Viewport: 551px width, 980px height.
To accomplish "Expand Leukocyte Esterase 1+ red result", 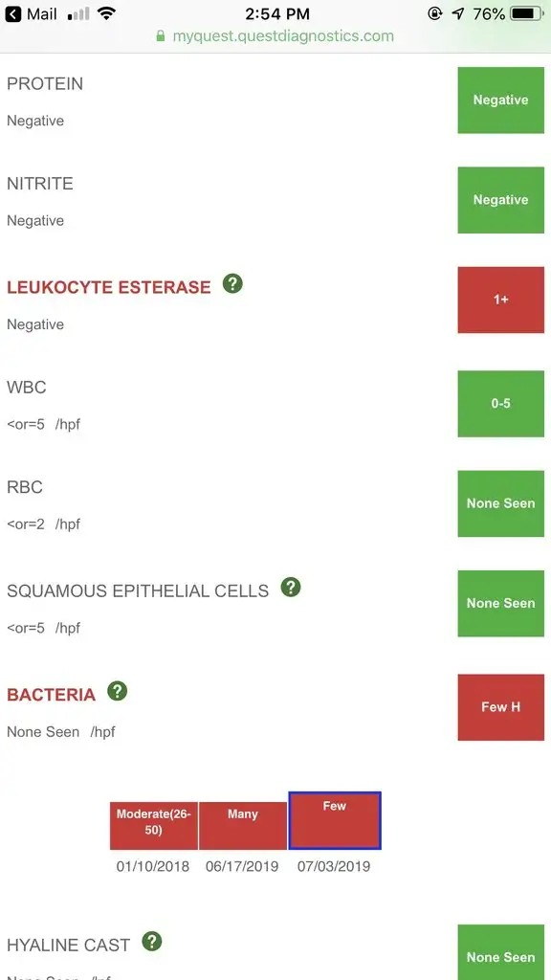I will 501,300.
